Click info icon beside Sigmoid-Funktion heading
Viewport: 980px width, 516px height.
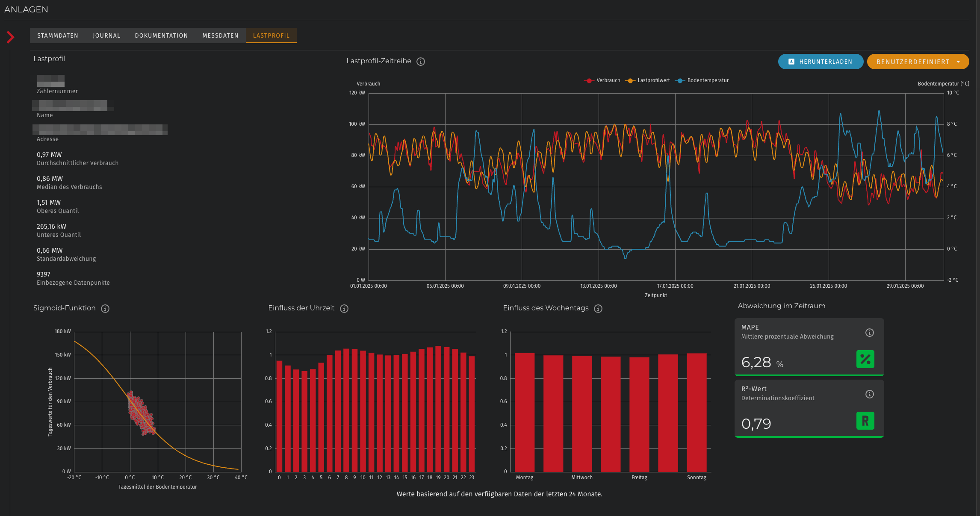105,309
